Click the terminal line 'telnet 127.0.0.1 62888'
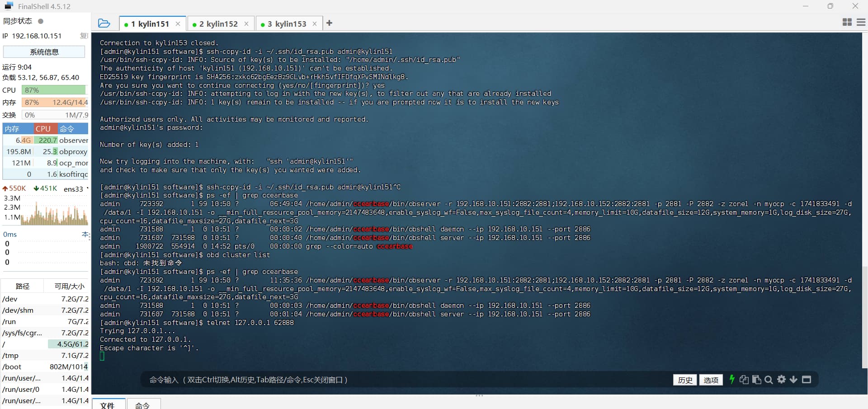The height and width of the screenshot is (409, 868). (x=250, y=323)
